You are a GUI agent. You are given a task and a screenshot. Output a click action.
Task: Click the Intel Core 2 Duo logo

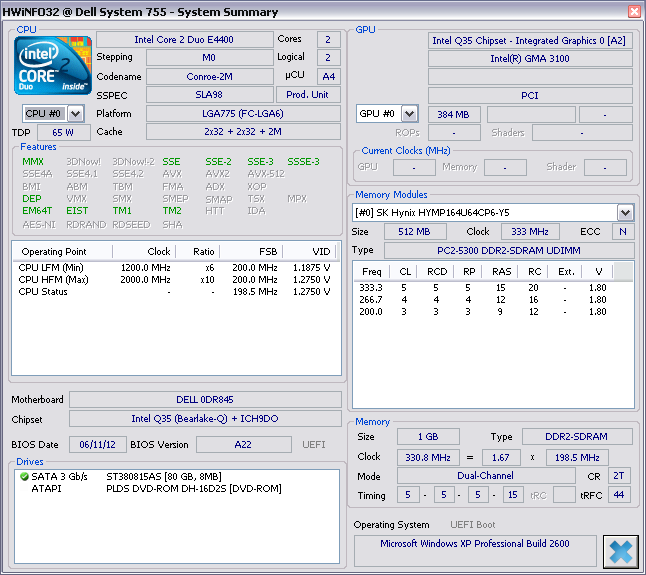pos(53,65)
